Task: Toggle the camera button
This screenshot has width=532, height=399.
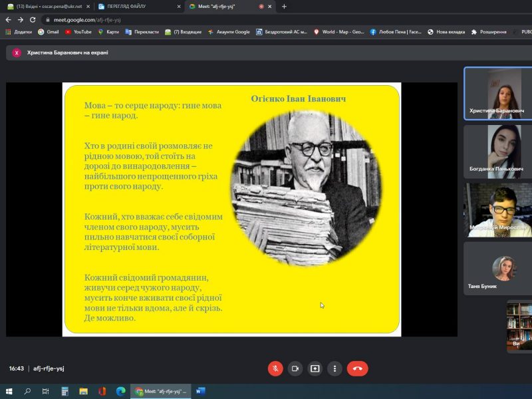Action: tap(295, 368)
